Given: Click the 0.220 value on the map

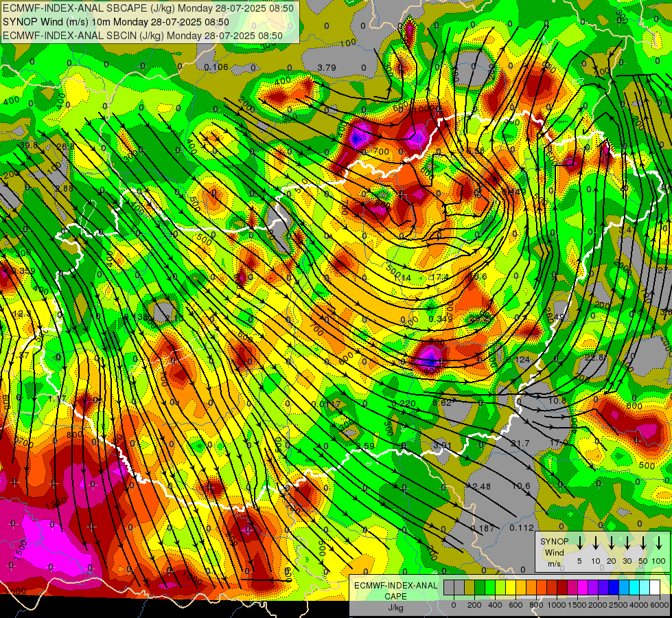Looking at the screenshot, I should pos(404,403).
